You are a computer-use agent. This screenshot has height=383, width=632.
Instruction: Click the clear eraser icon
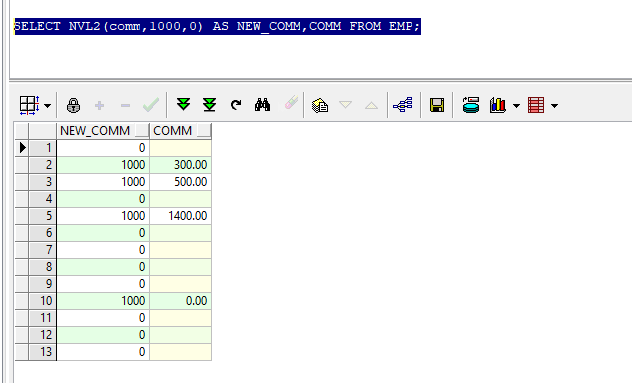(x=291, y=103)
